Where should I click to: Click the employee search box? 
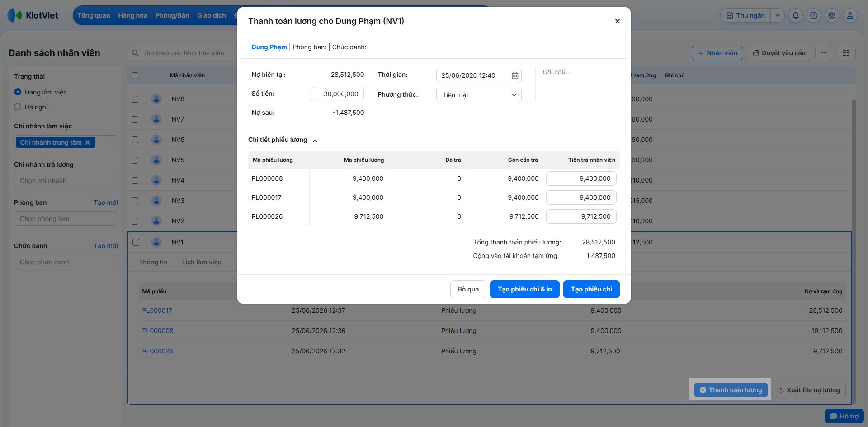(x=183, y=53)
